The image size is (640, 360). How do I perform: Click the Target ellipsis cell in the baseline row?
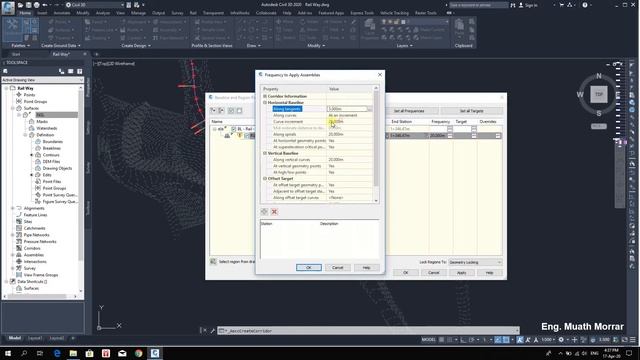(473, 129)
